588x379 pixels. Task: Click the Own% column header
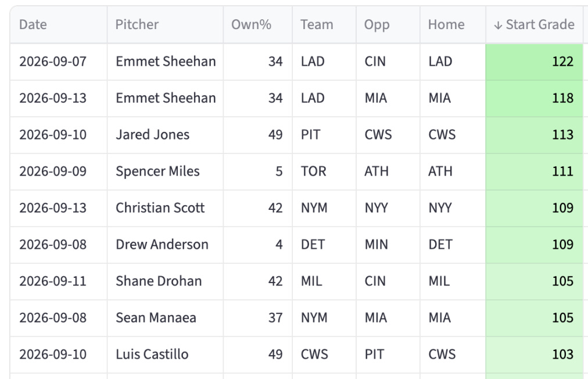257,25
